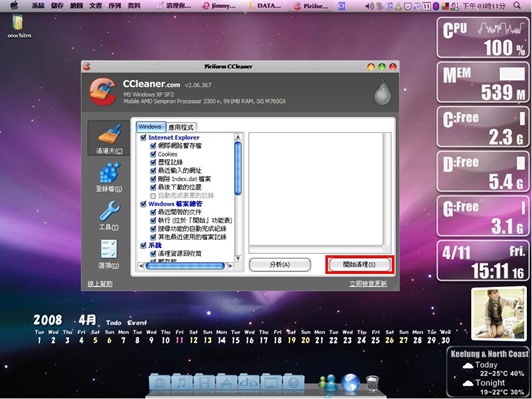Click the 分析(A) analyze button

click(280, 265)
